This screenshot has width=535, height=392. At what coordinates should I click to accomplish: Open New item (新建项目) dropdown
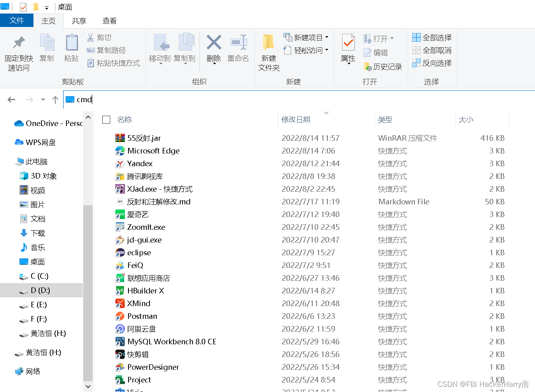(306, 37)
